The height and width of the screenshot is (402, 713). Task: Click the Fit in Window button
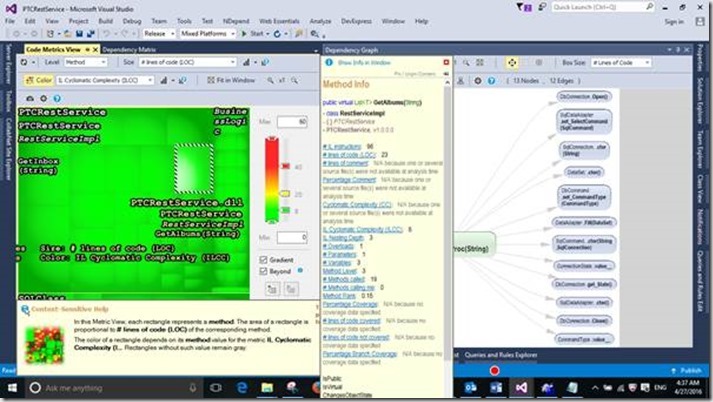231,80
